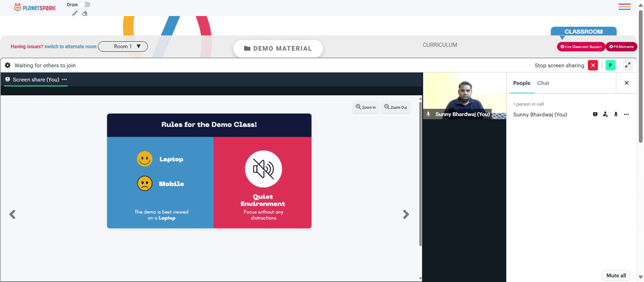
Task: Click microphone icon on Sunny's video label
Action: pos(428,115)
